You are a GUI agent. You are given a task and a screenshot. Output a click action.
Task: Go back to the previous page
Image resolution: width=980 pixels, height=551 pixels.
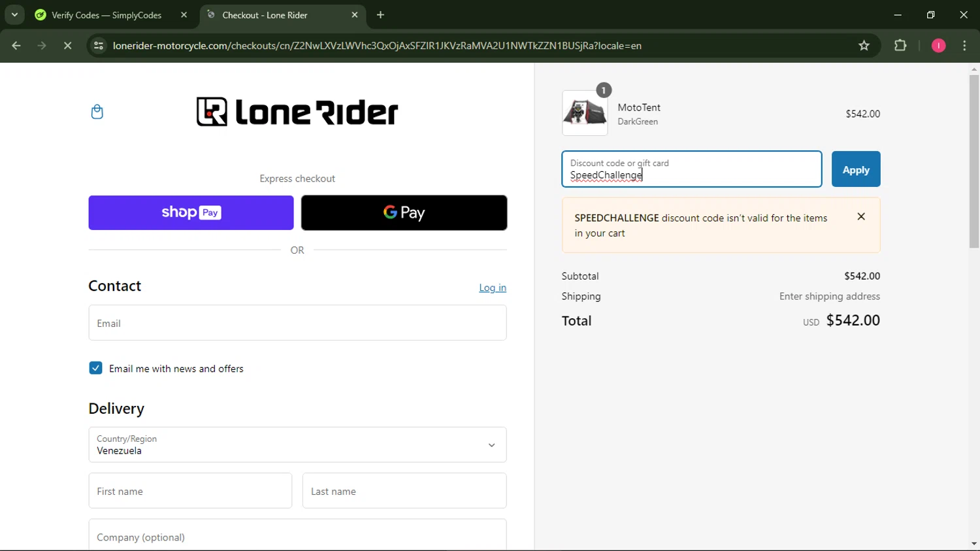pos(16,46)
